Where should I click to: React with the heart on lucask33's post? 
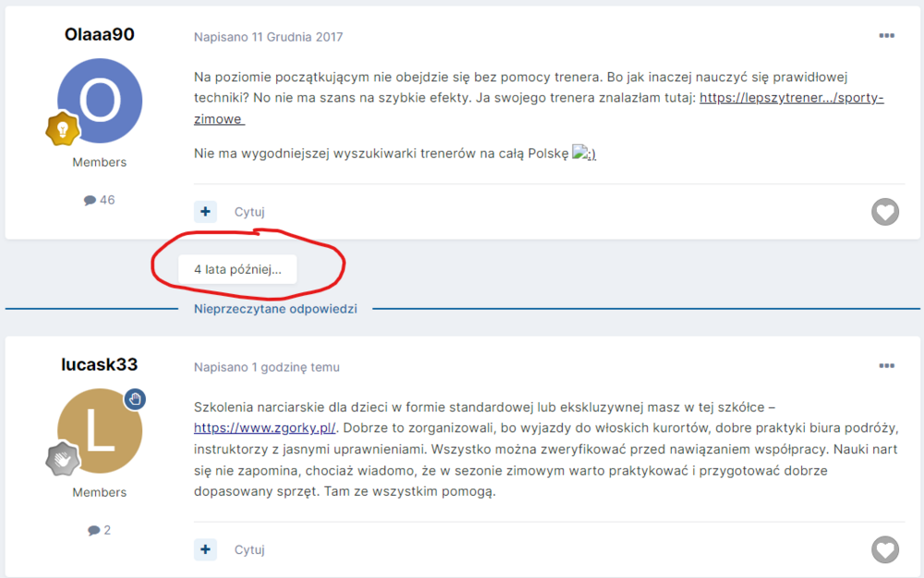(885, 549)
